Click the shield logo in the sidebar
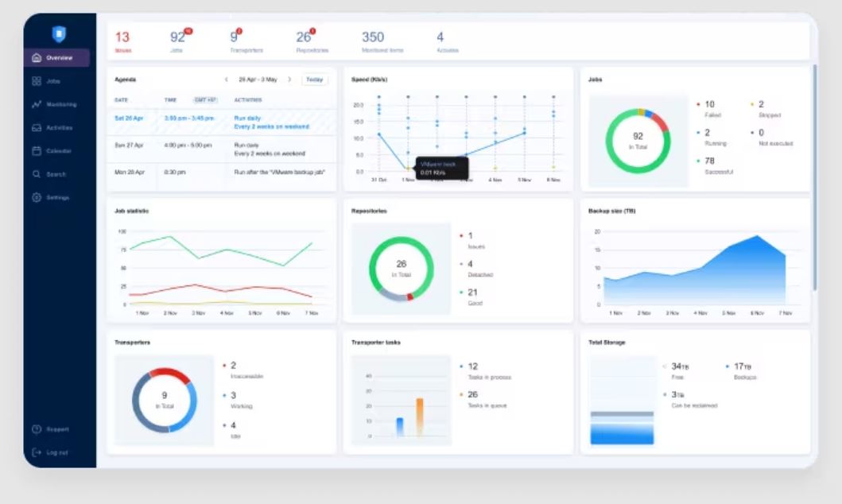 [59, 34]
